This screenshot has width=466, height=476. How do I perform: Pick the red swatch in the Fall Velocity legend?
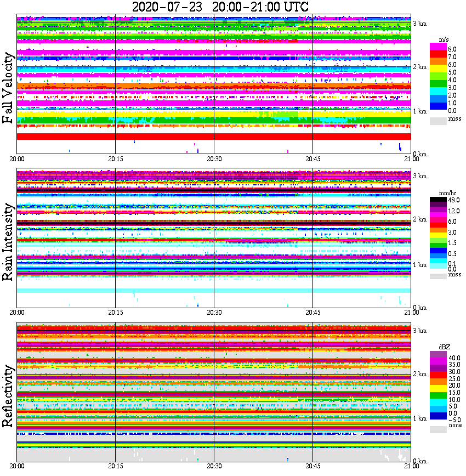click(438, 54)
